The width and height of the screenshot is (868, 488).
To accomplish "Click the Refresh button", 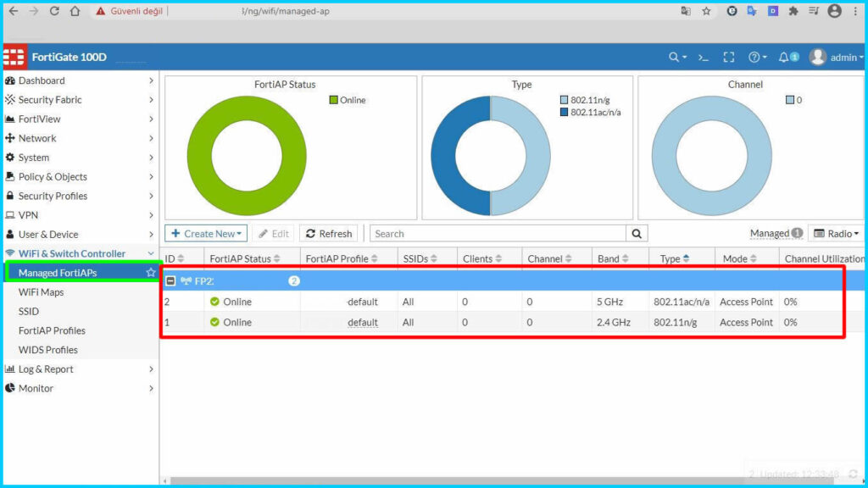I will click(329, 234).
